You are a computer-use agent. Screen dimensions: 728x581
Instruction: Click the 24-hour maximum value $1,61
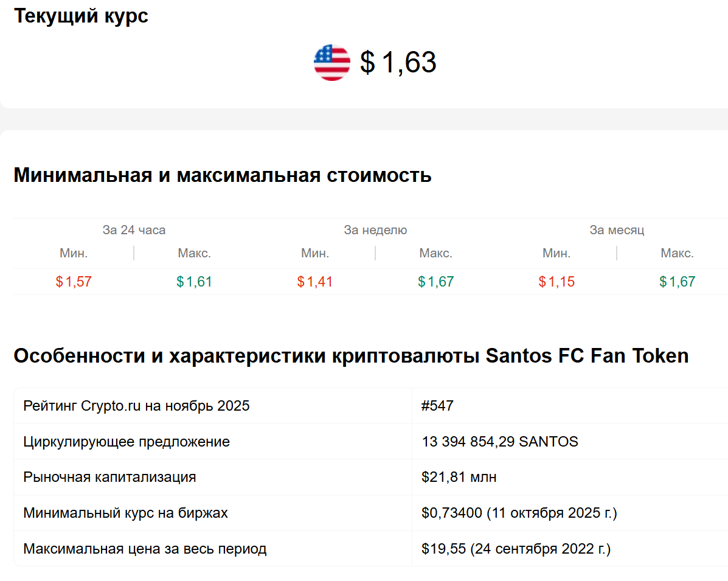point(194,282)
